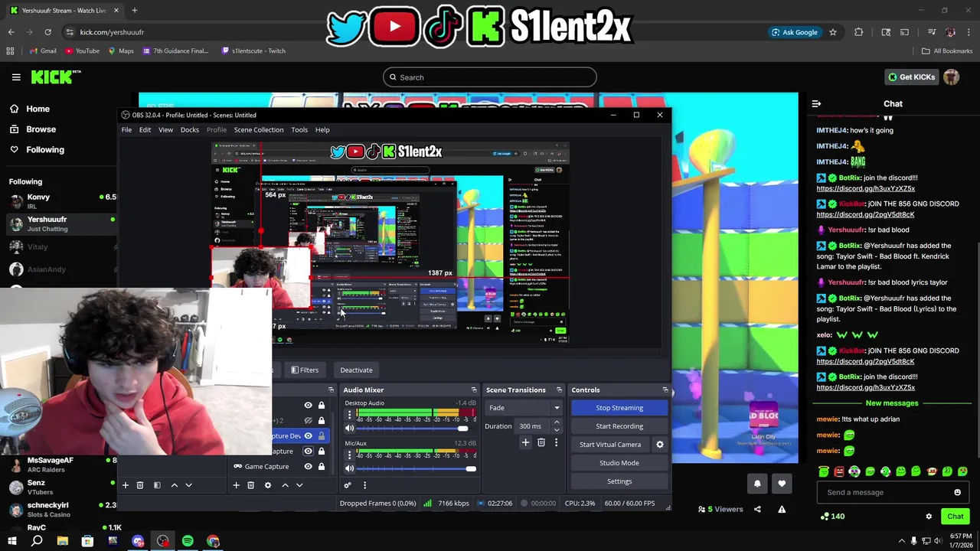This screenshot has width=980, height=551.
Task: Pop out the Audio Mixer dock
Action: click(473, 390)
